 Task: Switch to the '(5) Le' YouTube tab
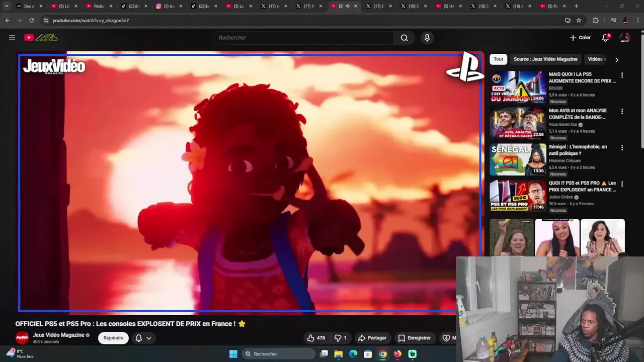[238, 6]
